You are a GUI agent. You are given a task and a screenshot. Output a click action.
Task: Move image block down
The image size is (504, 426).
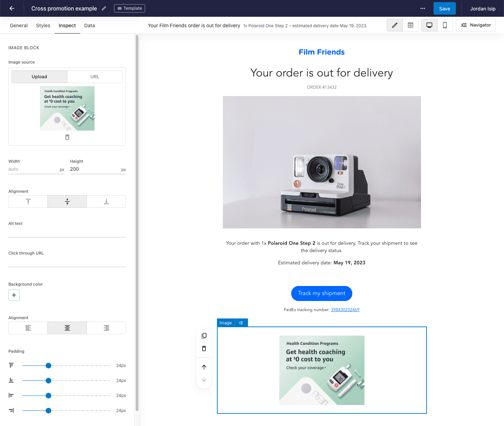pyautogui.click(x=204, y=380)
